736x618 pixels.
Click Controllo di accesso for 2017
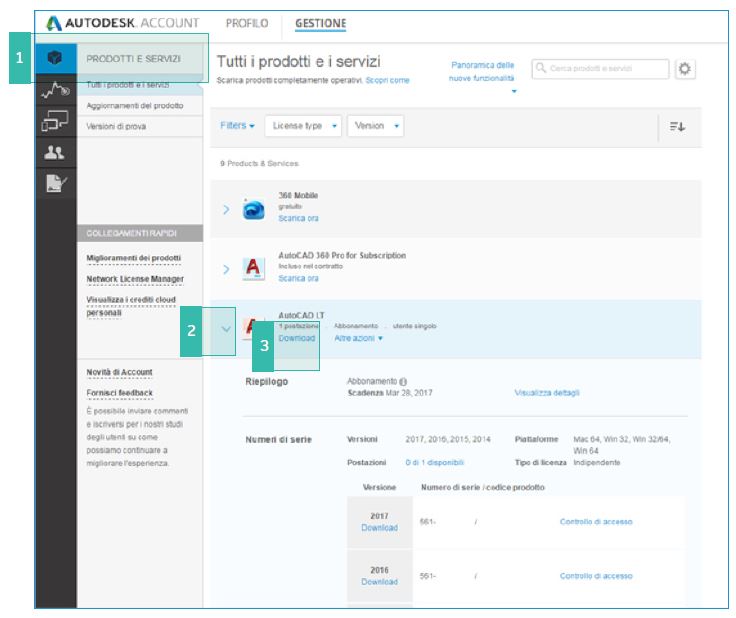(x=596, y=521)
